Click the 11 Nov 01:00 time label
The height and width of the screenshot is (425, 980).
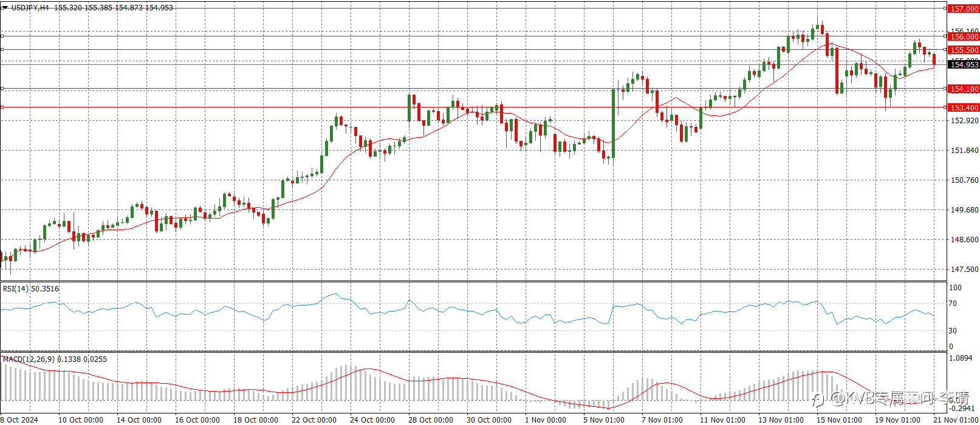(722, 420)
